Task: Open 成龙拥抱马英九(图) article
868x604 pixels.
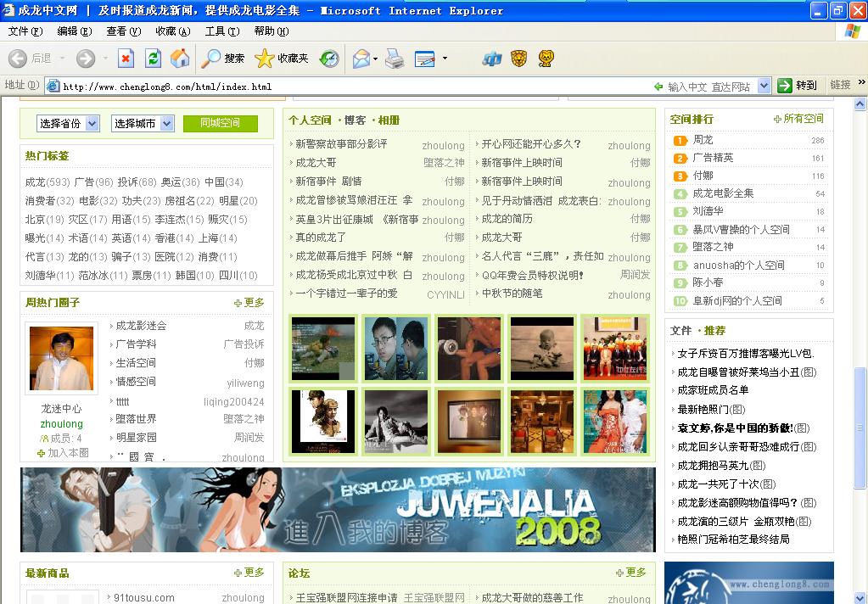Action: coord(721,466)
